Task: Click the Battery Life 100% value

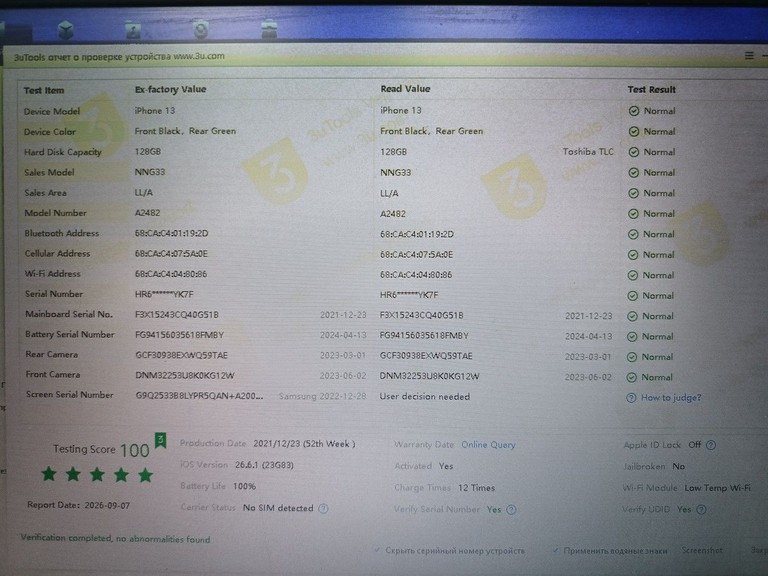Action: pyautogui.click(x=244, y=486)
